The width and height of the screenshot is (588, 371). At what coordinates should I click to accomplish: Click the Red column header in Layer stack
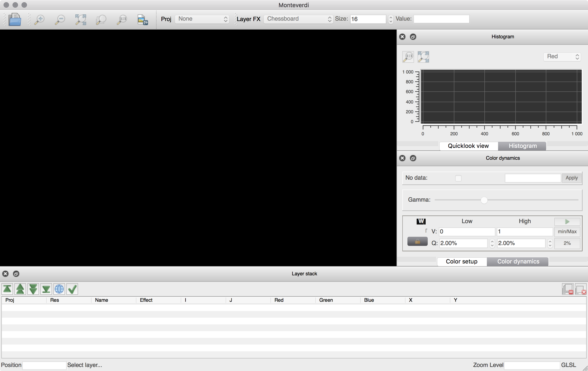[293, 300]
